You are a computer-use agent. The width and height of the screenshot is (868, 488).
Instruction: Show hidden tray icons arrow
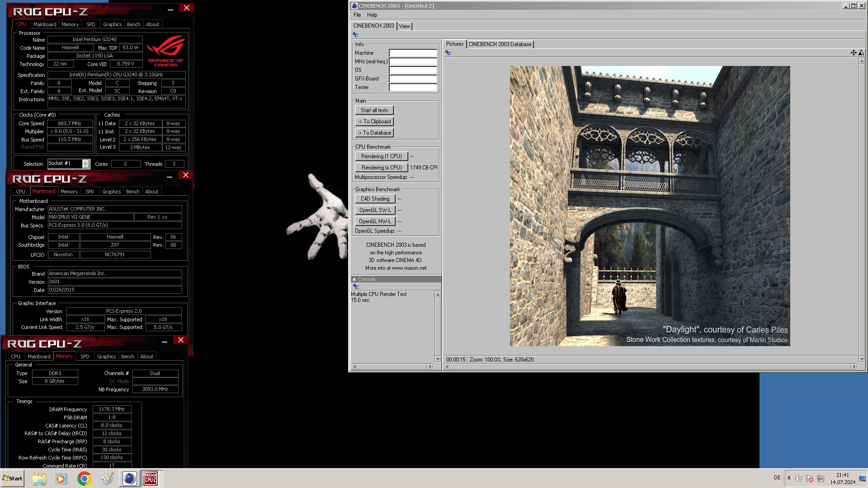tap(789, 478)
